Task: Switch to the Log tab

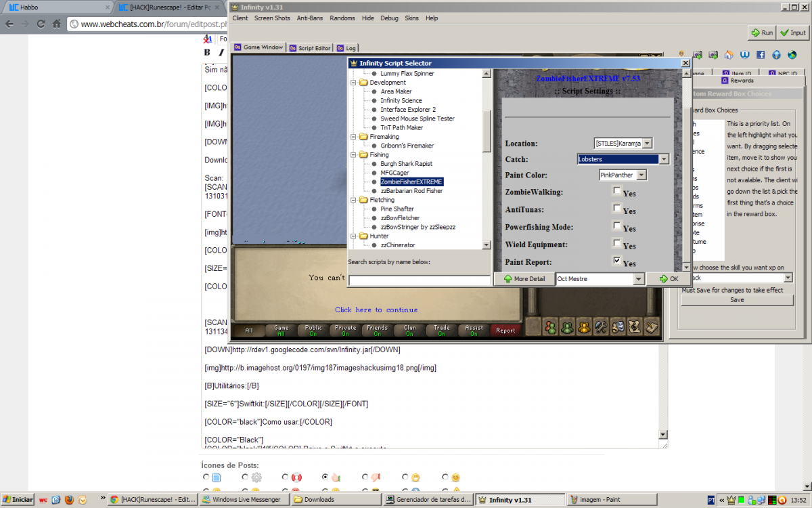Action: click(346, 48)
